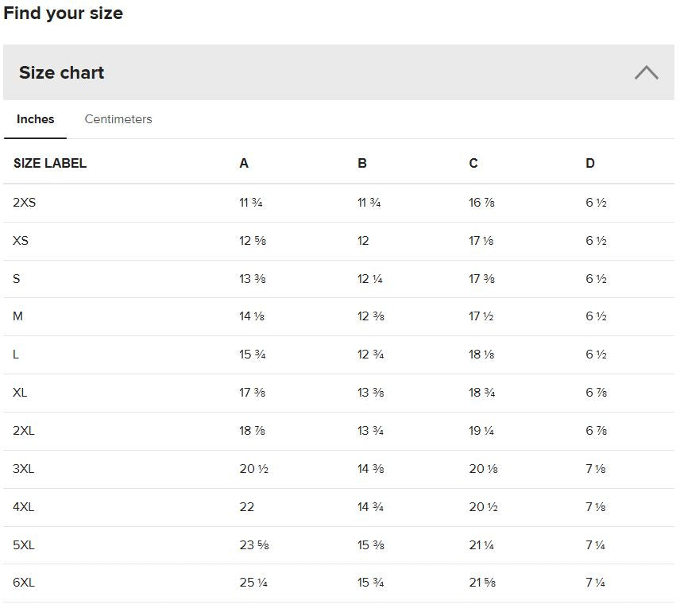Select the XS size row label
This screenshot has width=680, height=616.
tap(21, 241)
